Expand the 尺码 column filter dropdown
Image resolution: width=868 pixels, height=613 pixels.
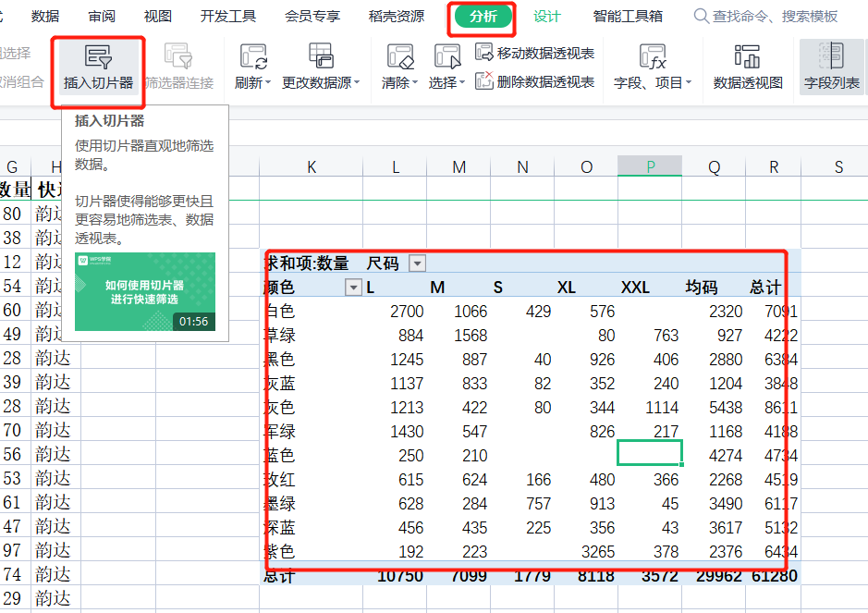417,264
